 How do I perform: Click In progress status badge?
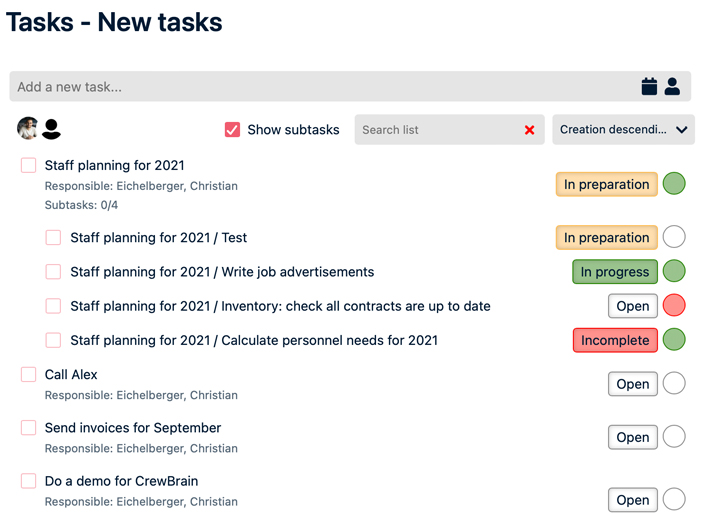pos(614,272)
